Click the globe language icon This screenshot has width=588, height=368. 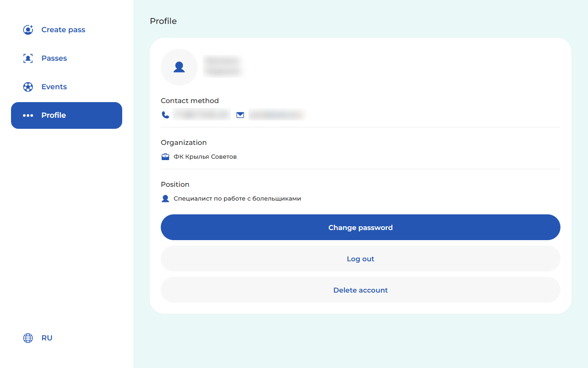(28, 338)
